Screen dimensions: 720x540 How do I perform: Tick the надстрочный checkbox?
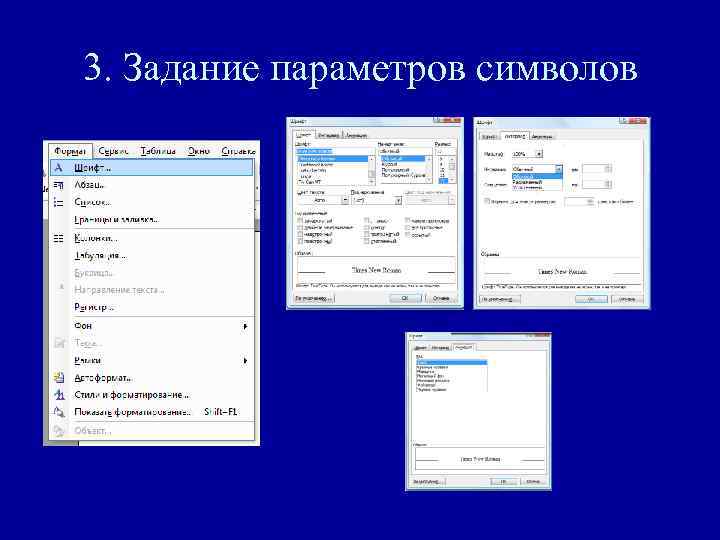click(300, 234)
